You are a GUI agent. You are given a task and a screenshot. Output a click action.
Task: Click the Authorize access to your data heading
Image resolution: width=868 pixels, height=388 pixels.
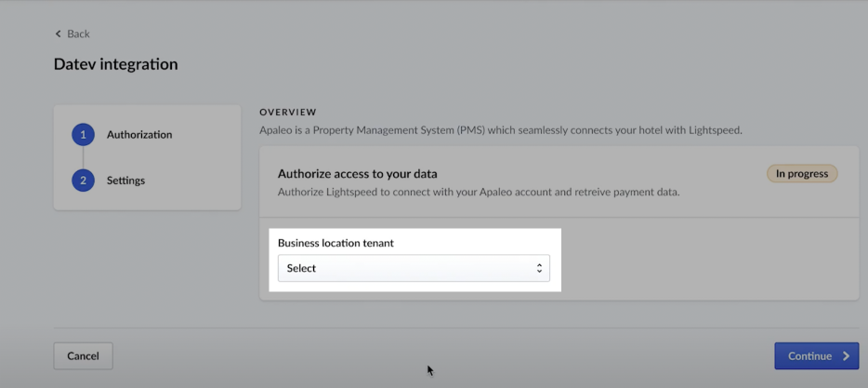pyautogui.click(x=357, y=174)
